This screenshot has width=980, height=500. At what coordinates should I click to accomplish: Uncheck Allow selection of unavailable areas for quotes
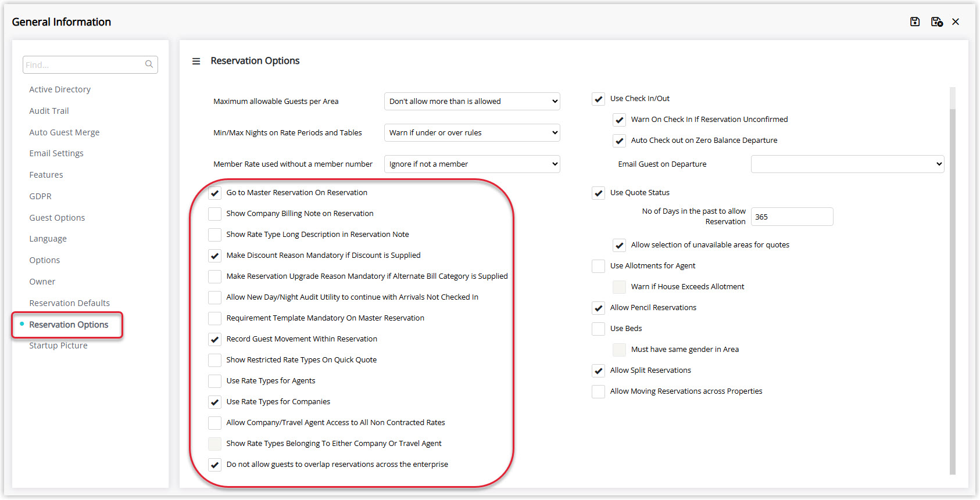coord(620,245)
